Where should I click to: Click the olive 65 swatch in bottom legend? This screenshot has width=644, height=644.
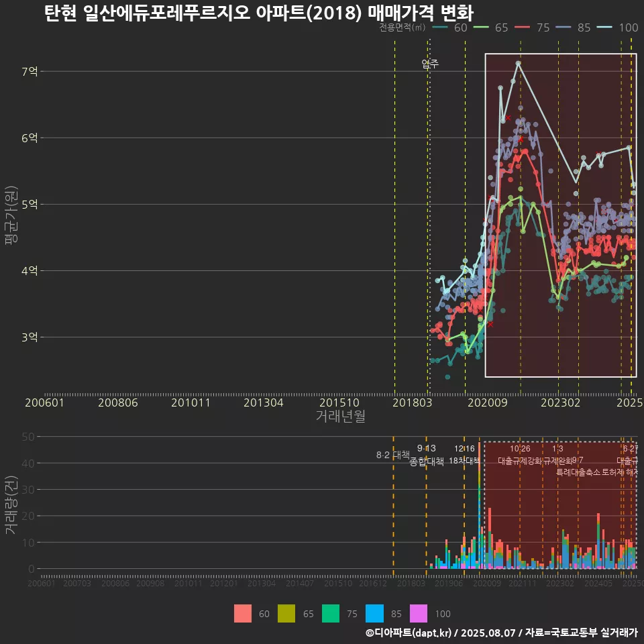pyautogui.click(x=286, y=614)
